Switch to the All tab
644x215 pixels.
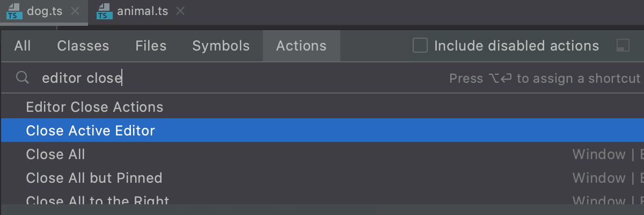(23, 46)
